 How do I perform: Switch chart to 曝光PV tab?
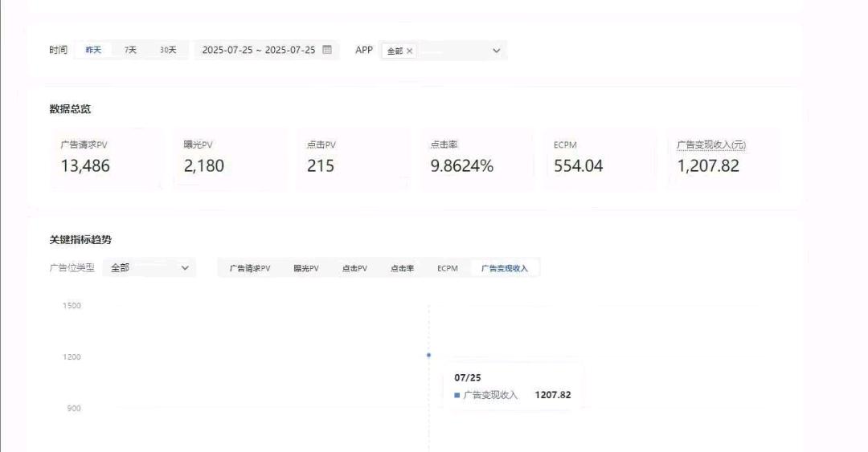click(x=306, y=268)
